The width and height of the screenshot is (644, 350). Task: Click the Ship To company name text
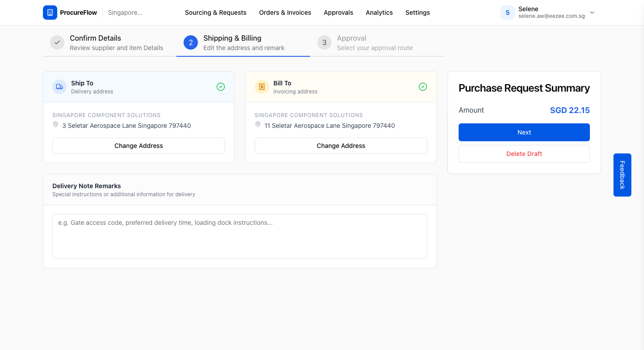point(106,115)
